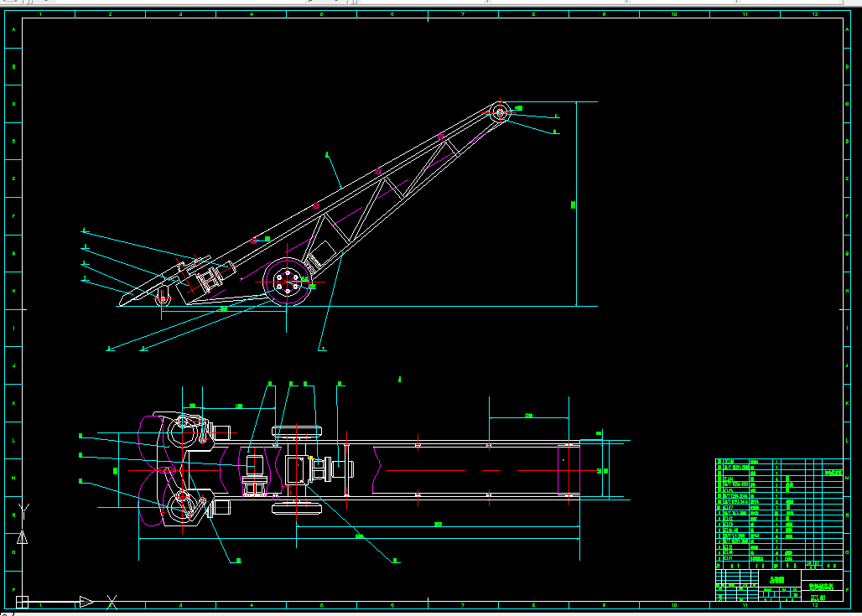This screenshot has width=862, height=616.
Task: Select the large wheel in the side view
Action: tap(287, 282)
